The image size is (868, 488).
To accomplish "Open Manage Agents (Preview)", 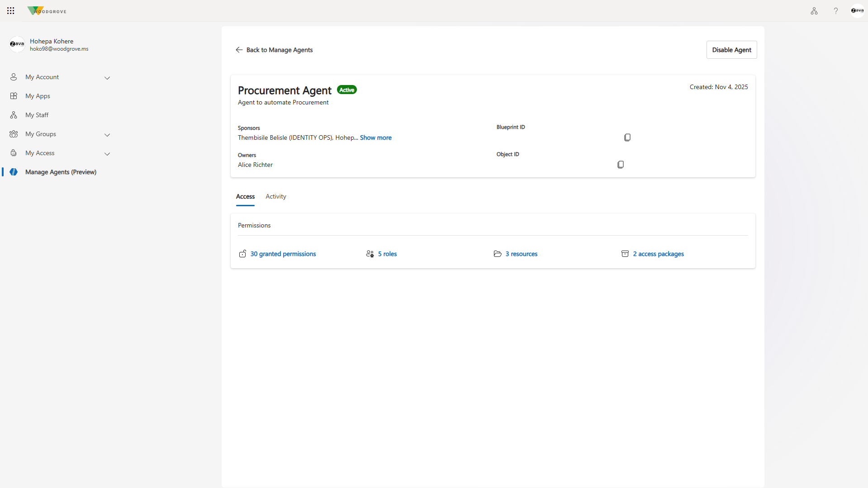I will coord(61,172).
